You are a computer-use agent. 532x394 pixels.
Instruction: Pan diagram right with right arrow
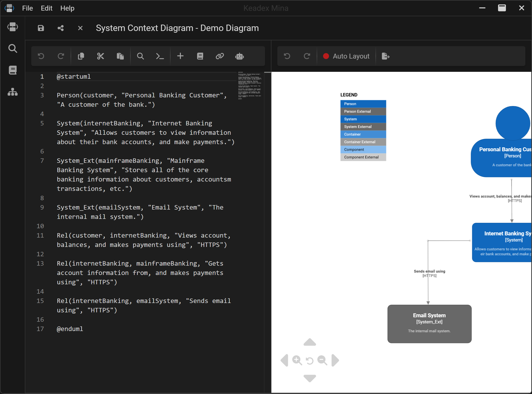pyautogui.click(x=335, y=360)
